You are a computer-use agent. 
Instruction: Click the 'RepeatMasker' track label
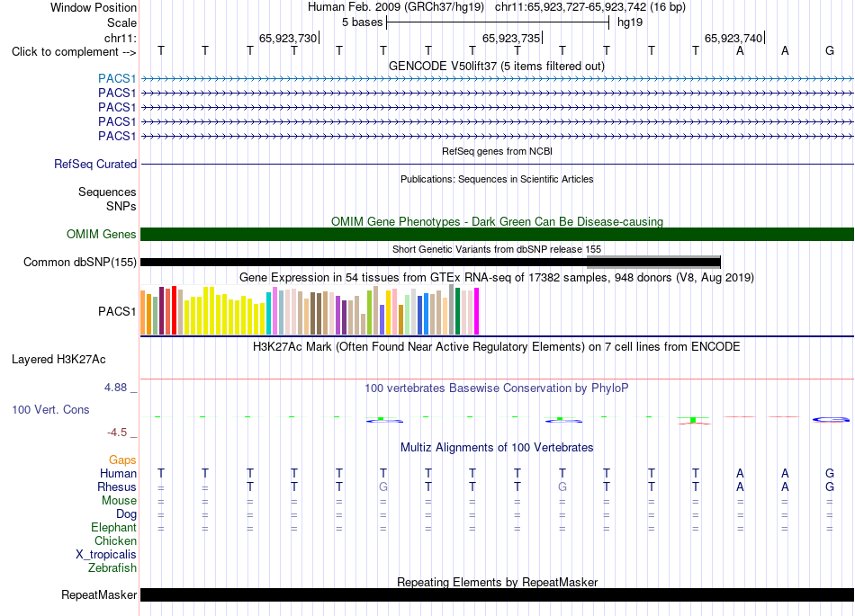point(99,594)
